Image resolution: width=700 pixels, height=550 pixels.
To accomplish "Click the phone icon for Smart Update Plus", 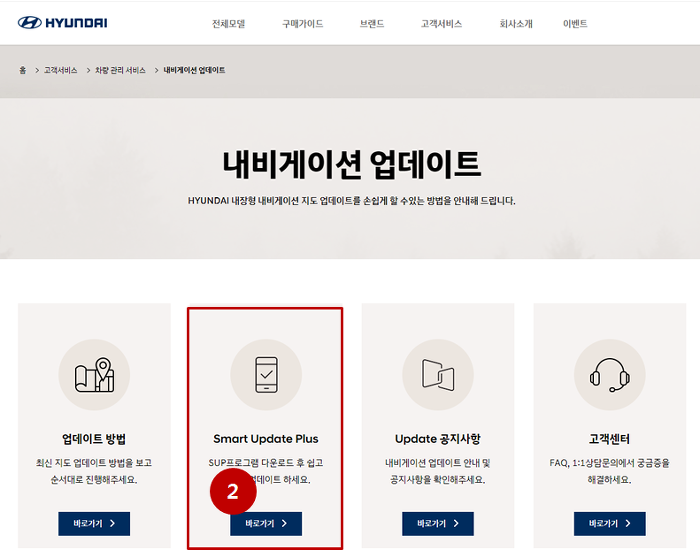I will pos(266,375).
